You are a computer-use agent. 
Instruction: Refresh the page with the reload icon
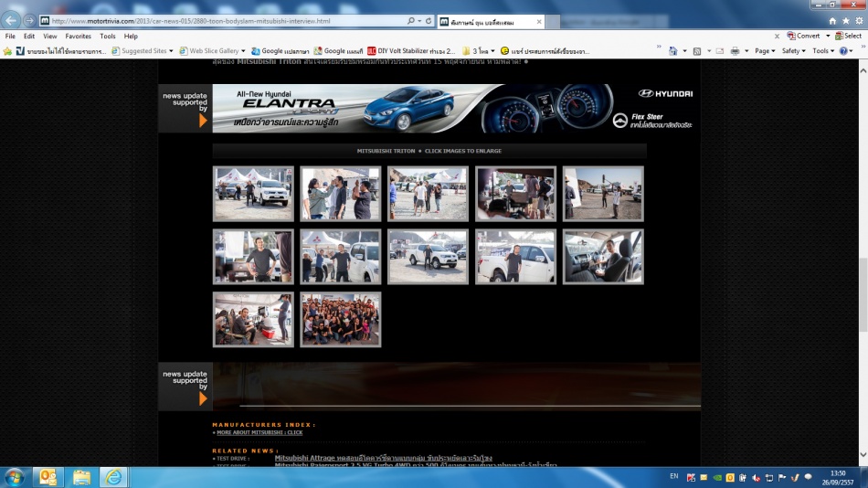428,20
